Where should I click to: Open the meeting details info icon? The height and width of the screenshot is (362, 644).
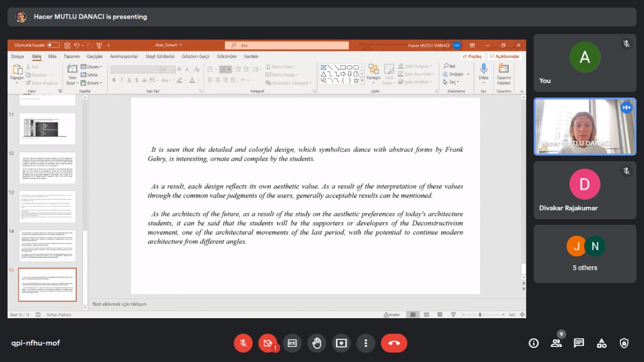(534, 343)
